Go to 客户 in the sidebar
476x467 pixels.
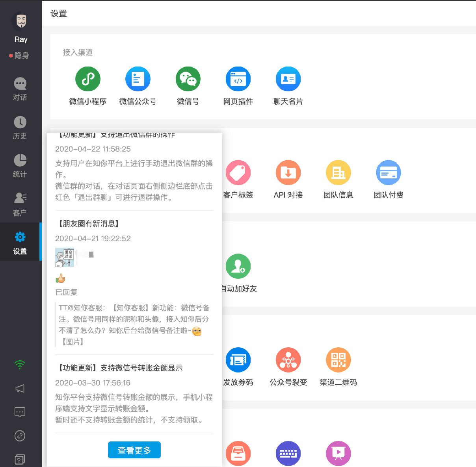point(20,204)
